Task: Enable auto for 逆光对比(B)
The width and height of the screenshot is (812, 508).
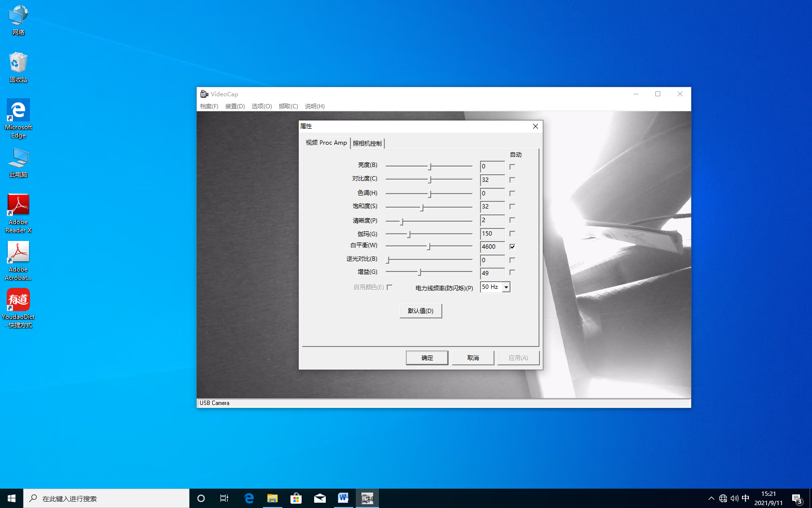Action: coord(512,260)
